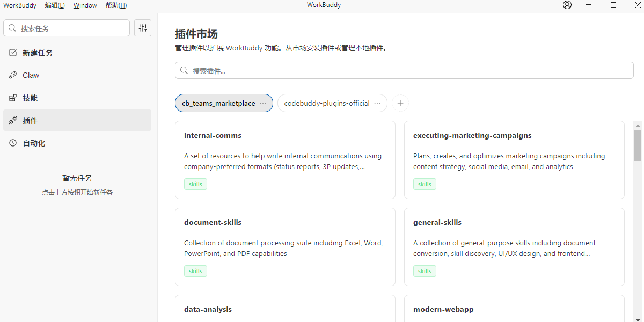The image size is (644, 322).
Task: Open the document-skills plugin card
Action: coord(285,247)
